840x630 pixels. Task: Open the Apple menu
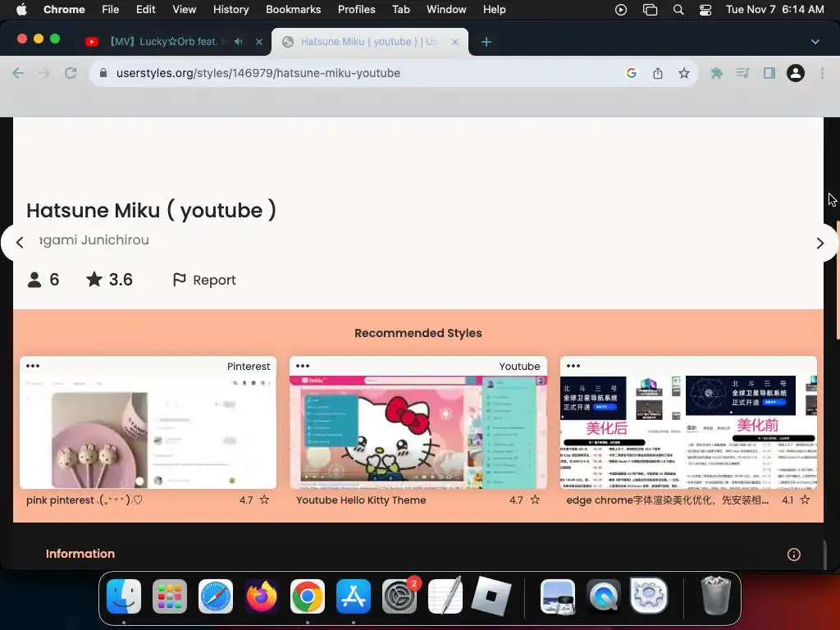pos(21,10)
